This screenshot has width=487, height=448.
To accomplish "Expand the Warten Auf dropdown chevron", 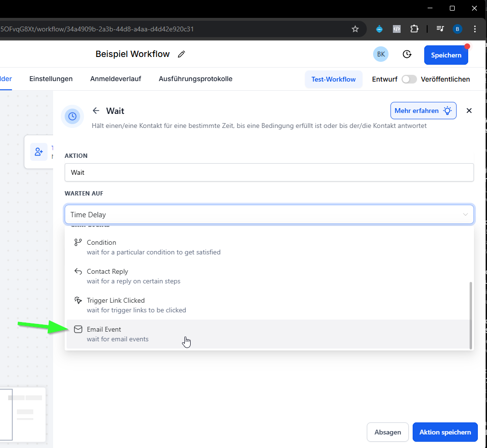I will pyautogui.click(x=465, y=214).
